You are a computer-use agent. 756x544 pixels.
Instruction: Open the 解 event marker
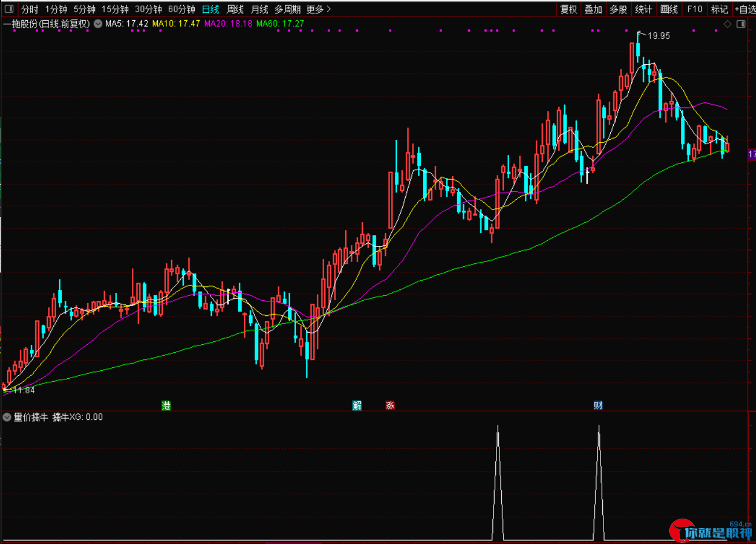click(357, 405)
